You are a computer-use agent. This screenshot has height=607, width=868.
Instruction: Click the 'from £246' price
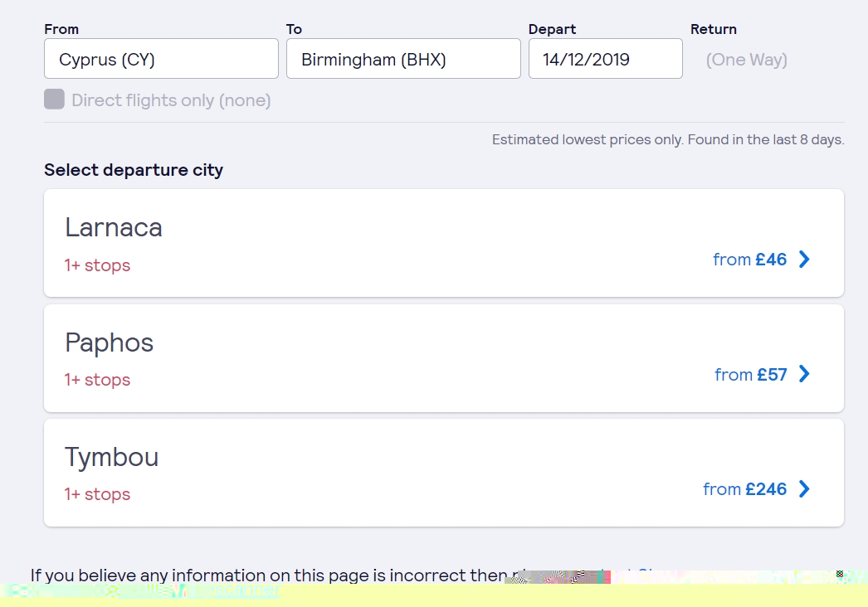point(744,489)
